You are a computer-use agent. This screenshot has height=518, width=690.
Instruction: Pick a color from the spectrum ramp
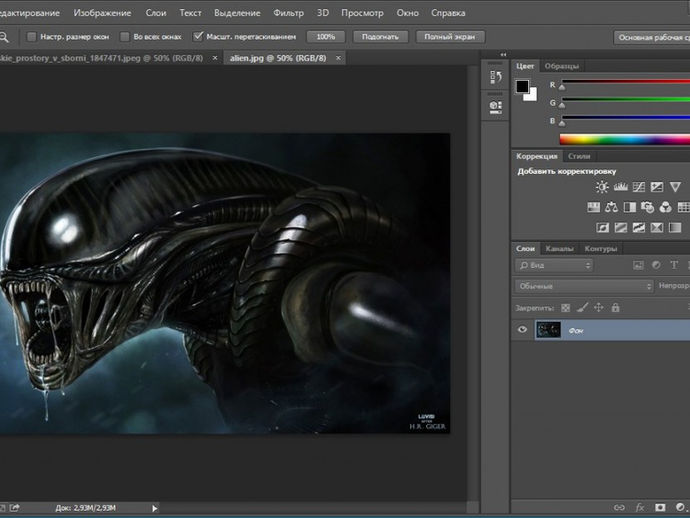click(x=625, y=140)
